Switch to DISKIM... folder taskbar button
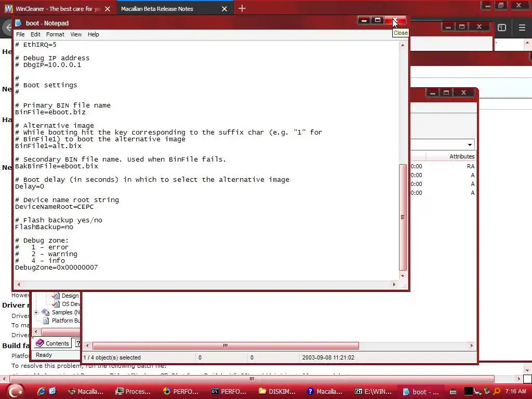Screen dimensions: 532x399 [276, 392]
